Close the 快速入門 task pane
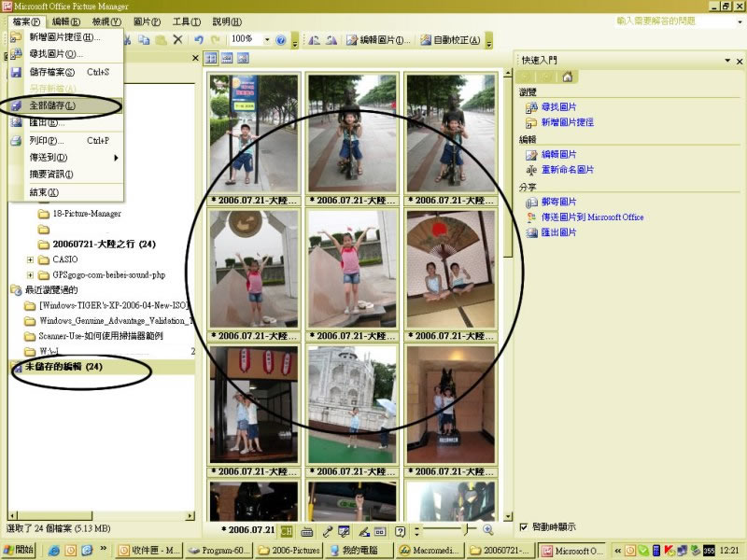 740,62
